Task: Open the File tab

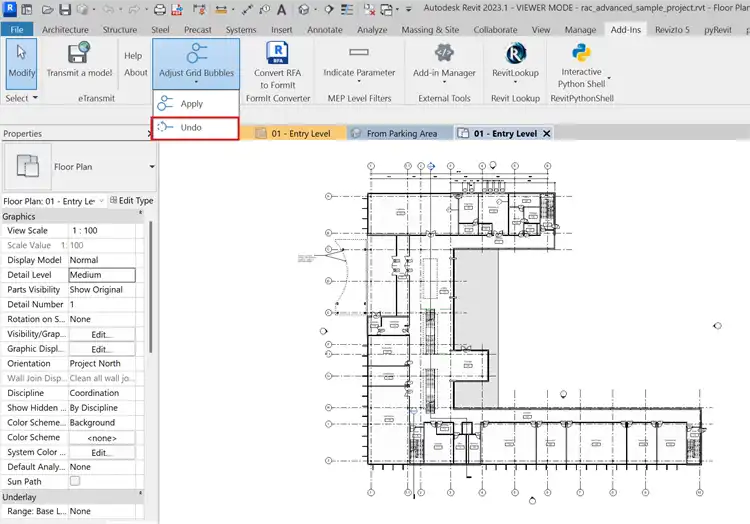Action: pyautogui.click(x=17, y=30)
